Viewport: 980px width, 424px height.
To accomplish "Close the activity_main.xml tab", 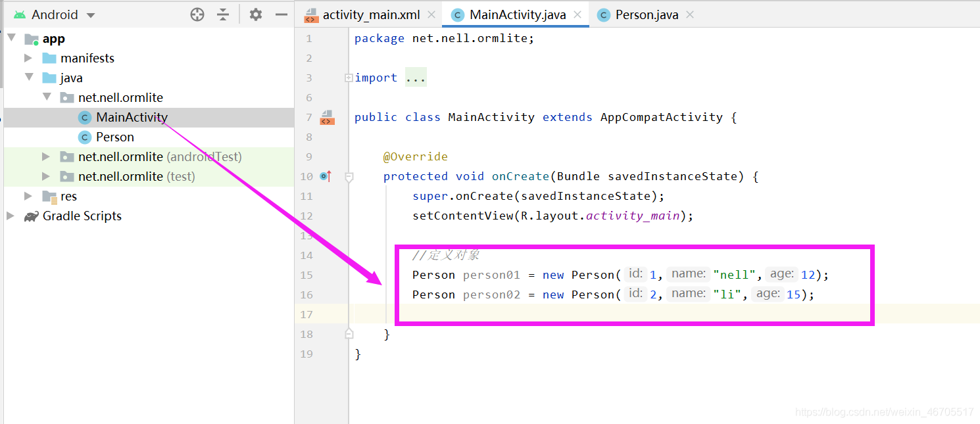I will (x=431, y=14).
